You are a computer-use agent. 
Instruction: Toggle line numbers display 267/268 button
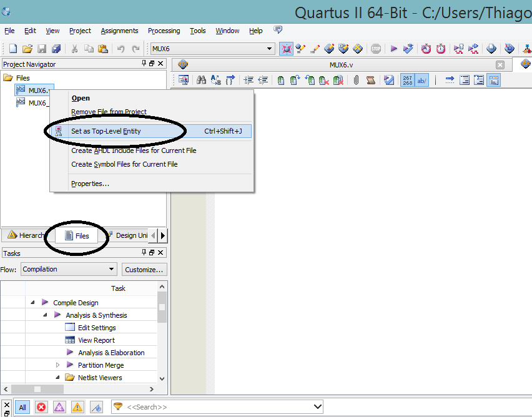(x=408, y=81)
